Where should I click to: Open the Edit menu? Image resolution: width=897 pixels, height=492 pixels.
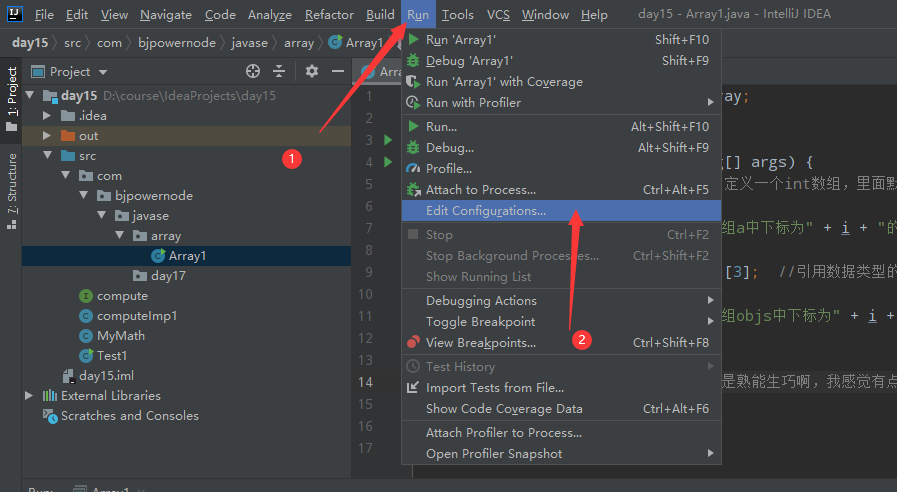(x=77, y=14)
